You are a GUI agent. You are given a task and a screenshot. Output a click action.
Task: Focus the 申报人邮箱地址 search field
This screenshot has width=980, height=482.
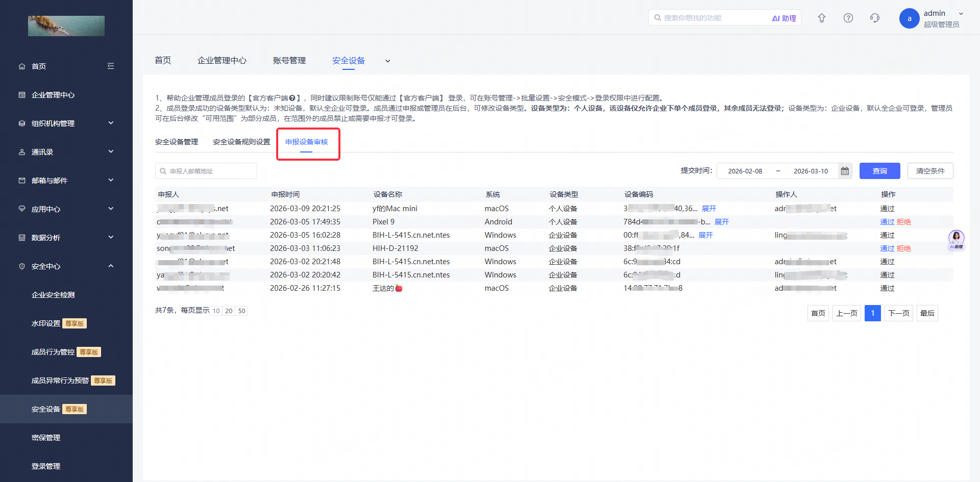click(206, 171)
